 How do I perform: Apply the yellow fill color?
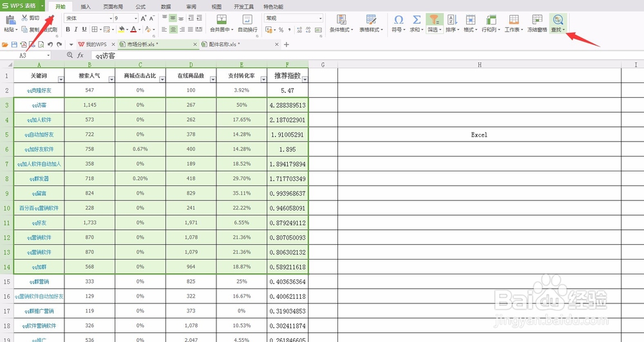pos(121,30)
